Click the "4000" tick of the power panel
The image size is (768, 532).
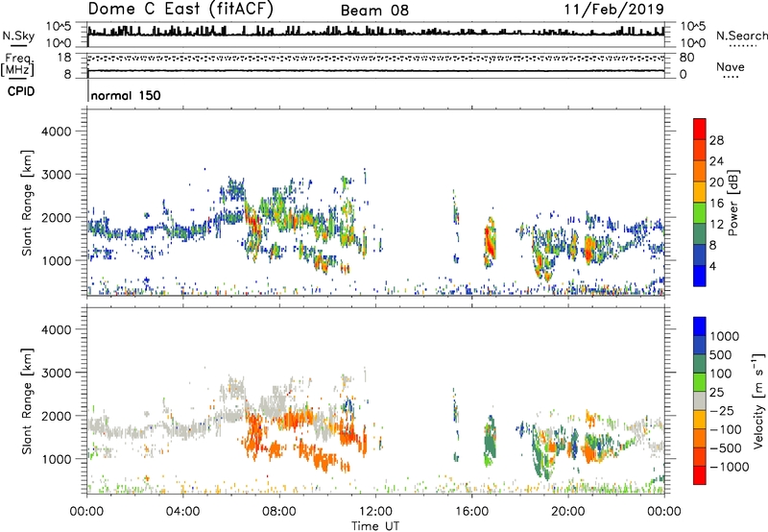tap(57, 132)
